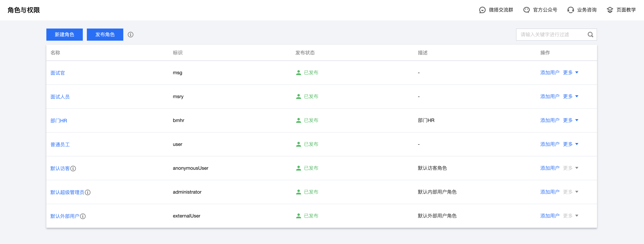This screenshot has height=244, width=644.
Task: Open 微搭交流群 chat icon link
Action: pos(482,10)
